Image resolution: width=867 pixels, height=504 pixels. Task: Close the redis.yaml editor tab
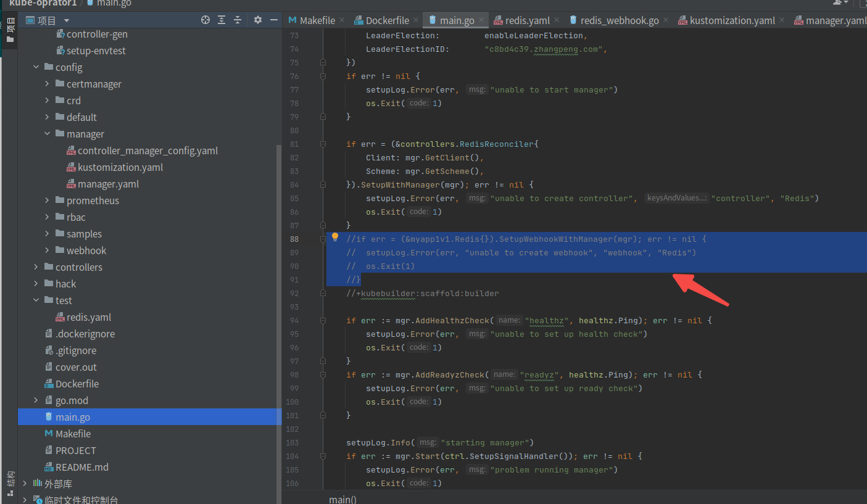pos(557,20)
